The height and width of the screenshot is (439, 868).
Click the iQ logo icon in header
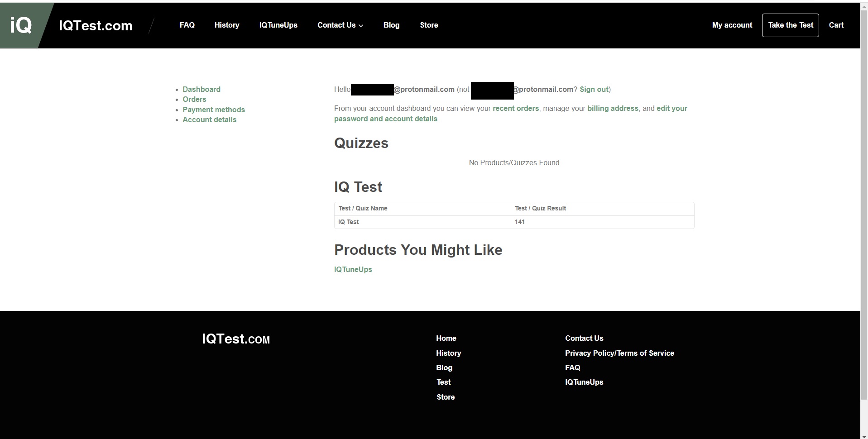[x=21, y=25]
